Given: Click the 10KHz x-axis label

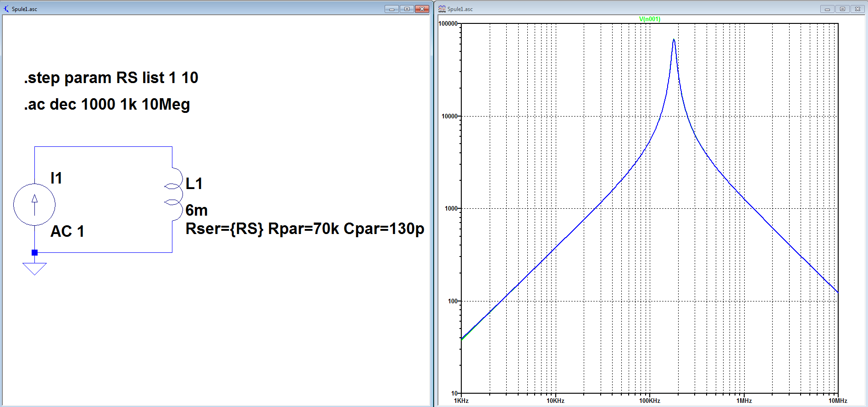Looking at the screenshot, I should (x=555, y=401).
